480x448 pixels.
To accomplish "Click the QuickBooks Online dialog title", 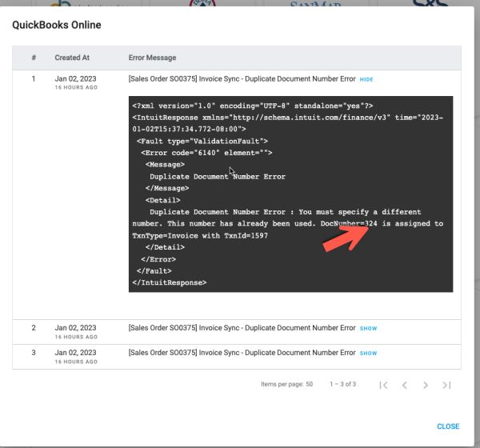I will point(57,25).
